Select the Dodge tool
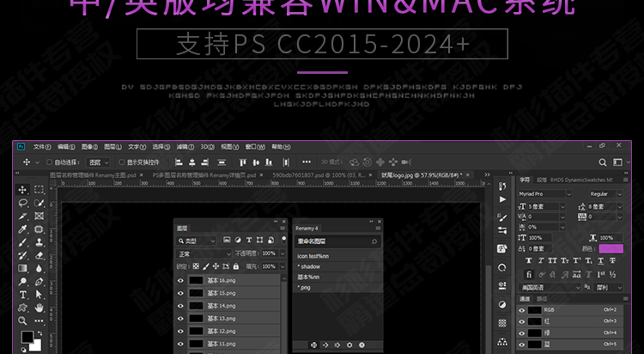Screen dimensions: 644x354 pyautogui.click(x=22, y=282)
